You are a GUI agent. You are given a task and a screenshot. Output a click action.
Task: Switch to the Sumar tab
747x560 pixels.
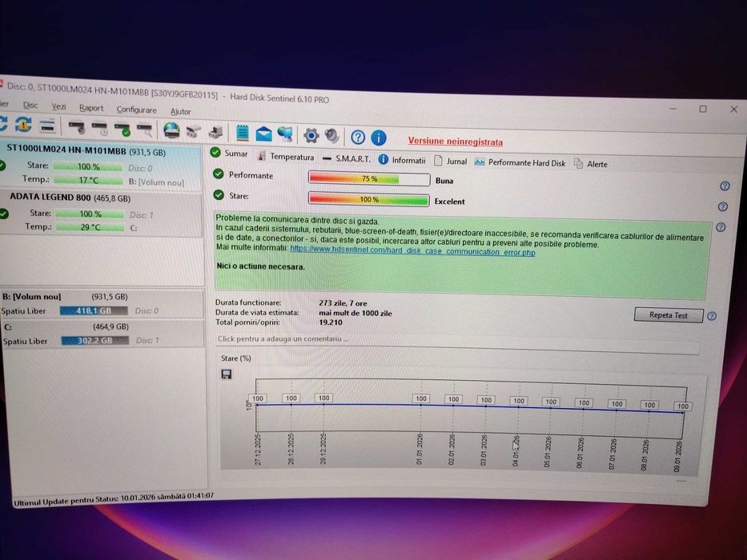point(229,154)
